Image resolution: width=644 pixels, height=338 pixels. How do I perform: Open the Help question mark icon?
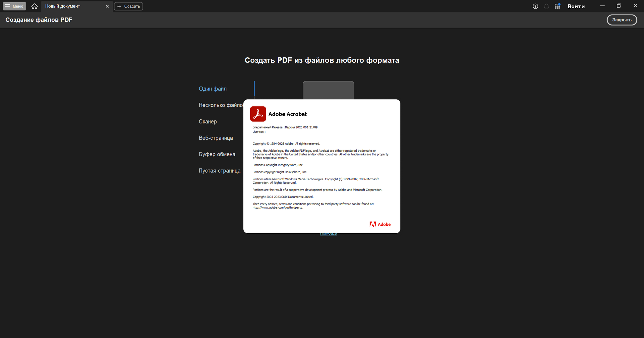pos(535,6)
